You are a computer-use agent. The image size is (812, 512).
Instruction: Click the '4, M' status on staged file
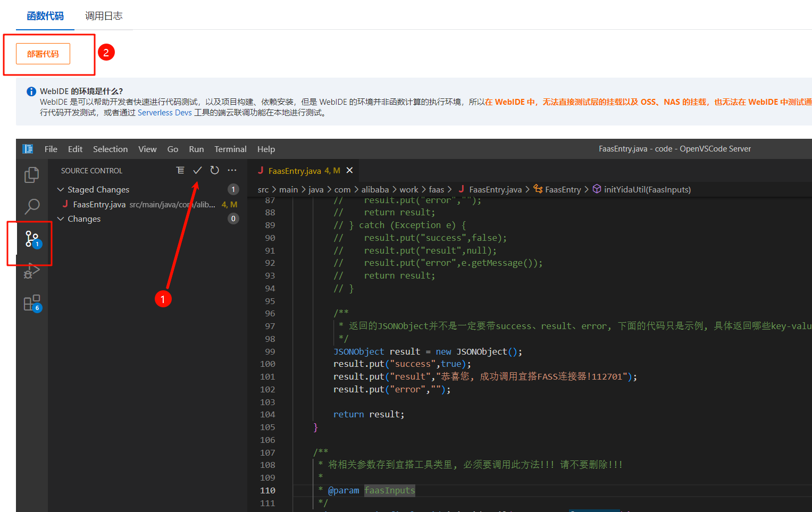tap(229, 204)
